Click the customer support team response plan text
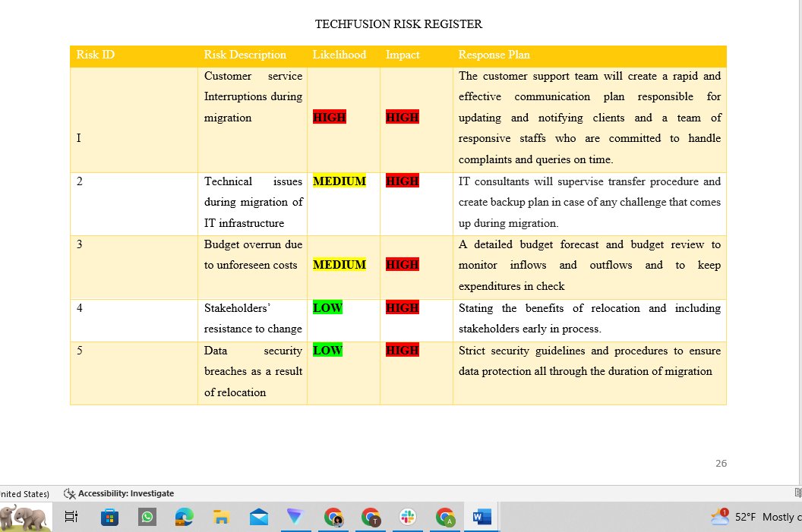The width and height of the screenshot is (802, 532). [x=589, y=118]
